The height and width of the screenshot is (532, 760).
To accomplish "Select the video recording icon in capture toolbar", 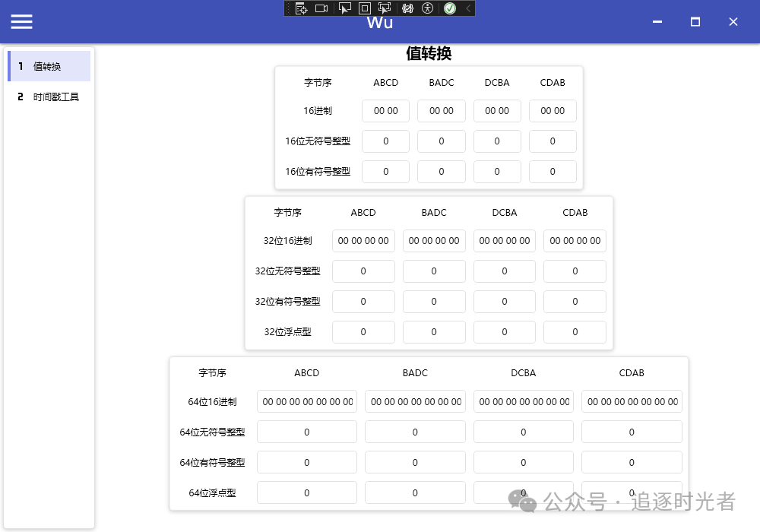I will pyautogui.click(x=321, y=8).
